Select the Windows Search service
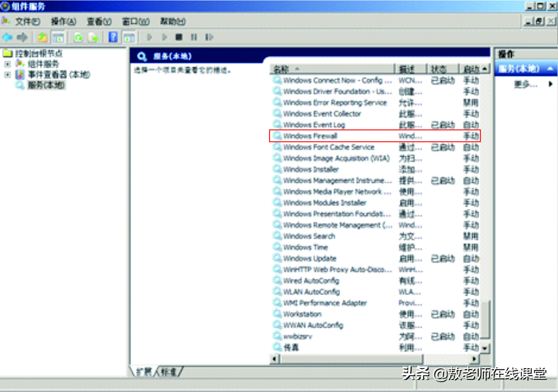Image resolution: width=558 pixels, height=392 pixels. point(375,236)
